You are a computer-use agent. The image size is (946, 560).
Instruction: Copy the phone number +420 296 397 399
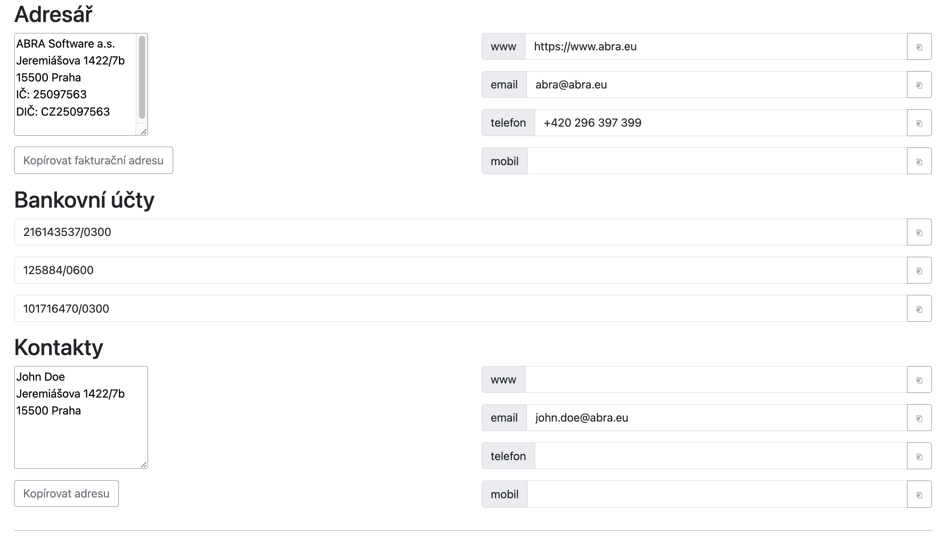(919, 123)
